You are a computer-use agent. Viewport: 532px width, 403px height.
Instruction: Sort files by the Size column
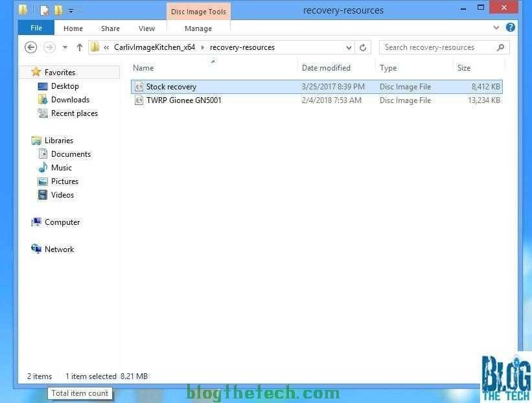464,68
